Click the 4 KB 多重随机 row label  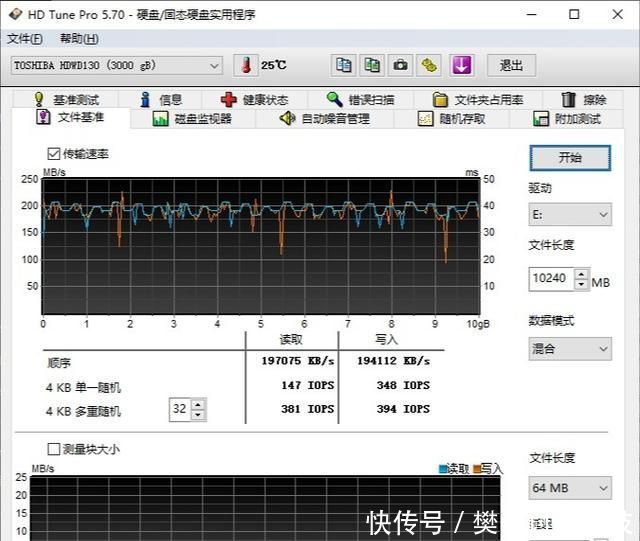(83, 411)
